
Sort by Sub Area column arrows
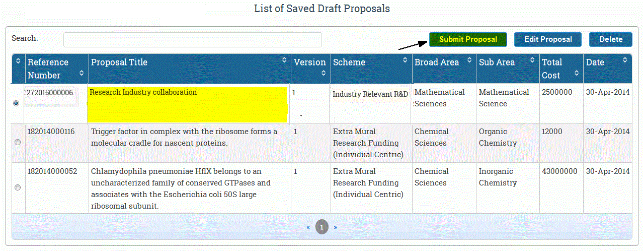pyautogui.click(x=532, y=60)
